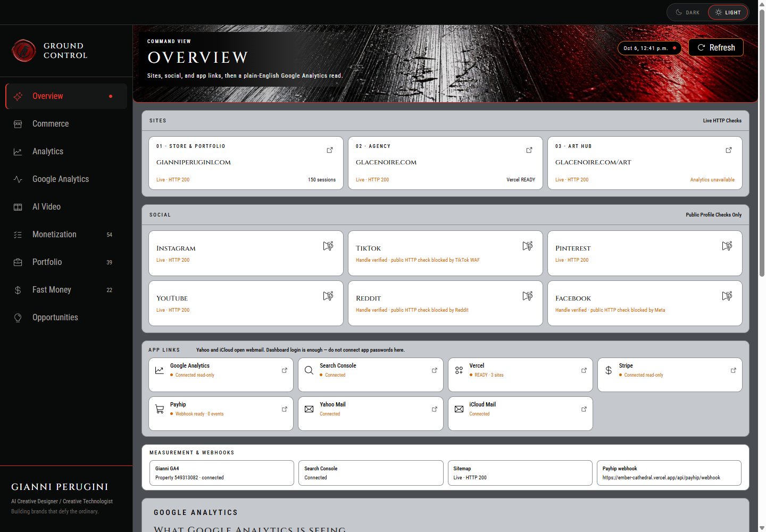This screenshot has height=532, width=766.
Task: Click the Monetization checklist icon
Action: click(18, 235)
